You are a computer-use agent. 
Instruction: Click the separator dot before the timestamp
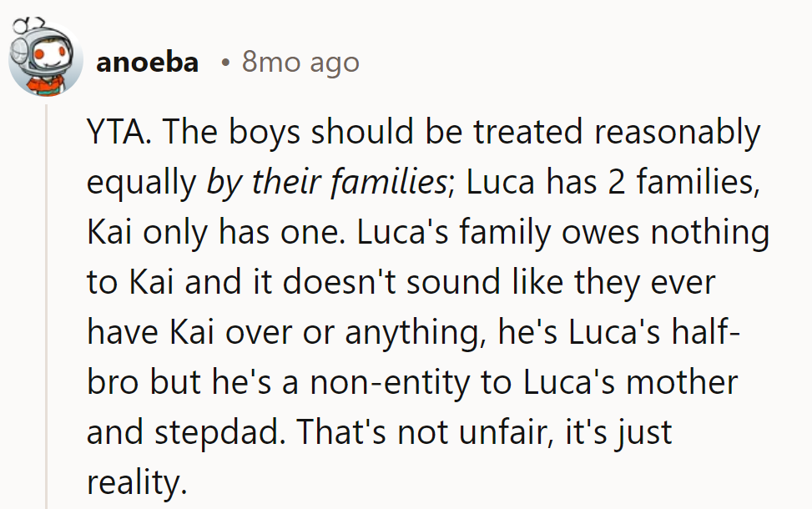(225, 63)
